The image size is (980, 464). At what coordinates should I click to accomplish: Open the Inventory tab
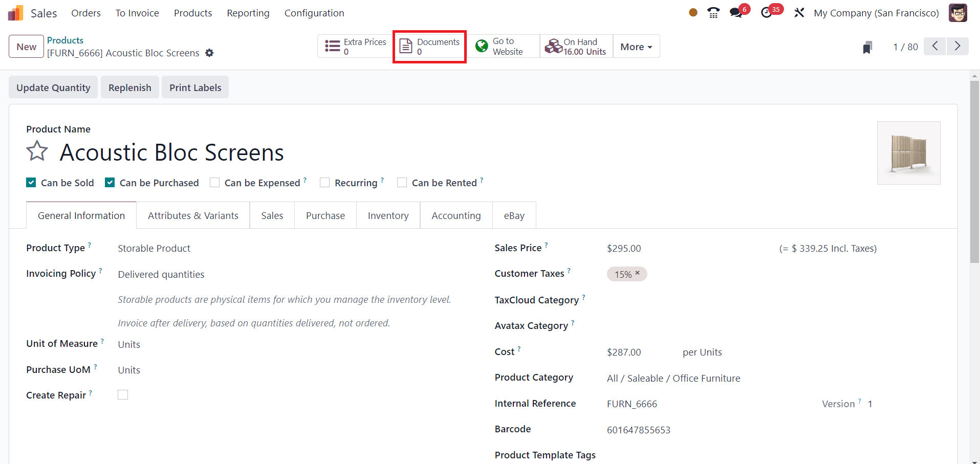(388, 216)
